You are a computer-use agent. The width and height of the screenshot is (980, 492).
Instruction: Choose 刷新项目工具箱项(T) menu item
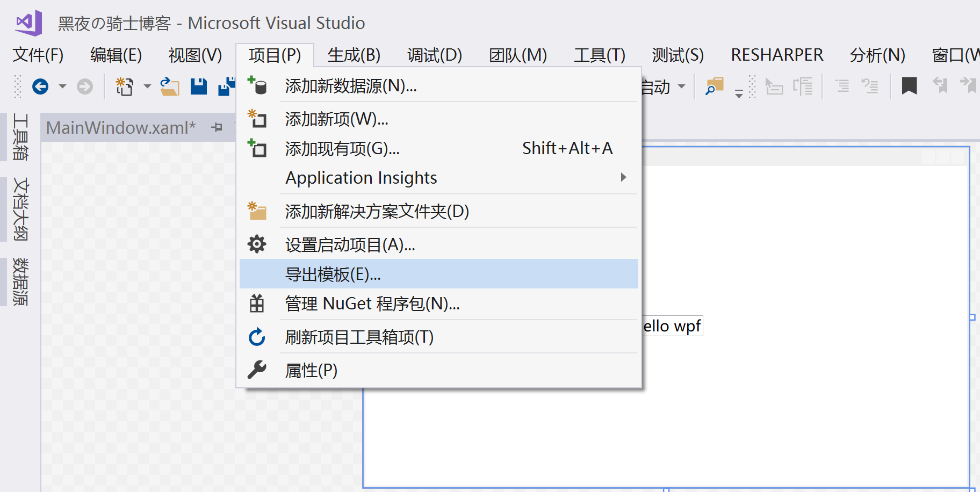439,337
